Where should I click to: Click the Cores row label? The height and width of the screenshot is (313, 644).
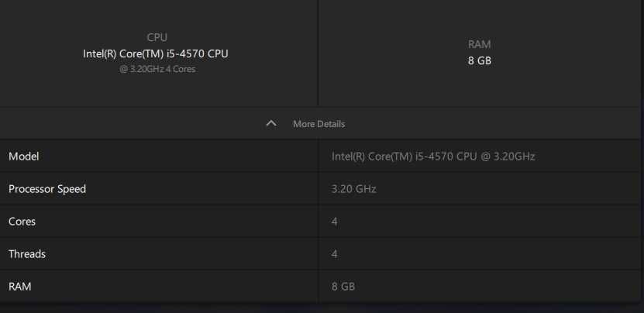(x=22, y=222)
